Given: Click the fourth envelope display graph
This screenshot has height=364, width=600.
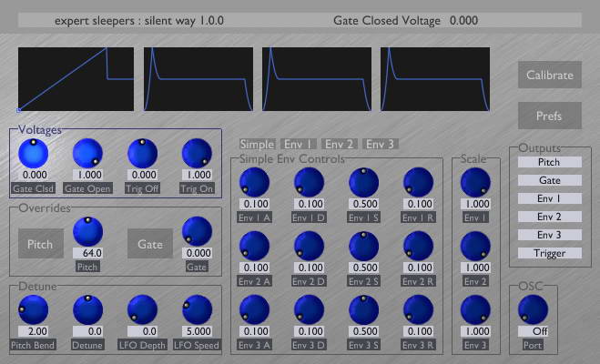Looking at the screenshot, I should 435,79.
